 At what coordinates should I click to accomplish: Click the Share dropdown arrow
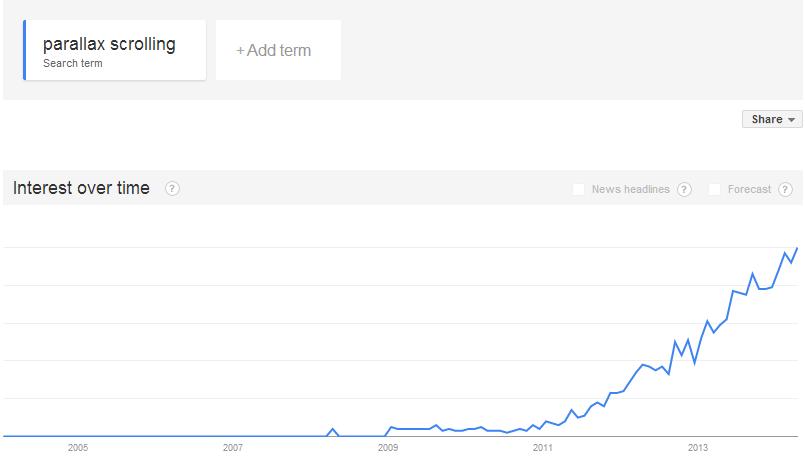point(791,120)
